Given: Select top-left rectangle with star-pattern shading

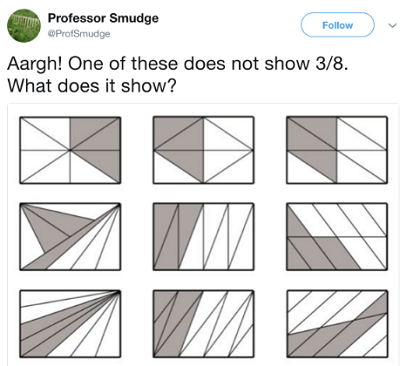Looking at the screenshot, I should click(x=70, y=150).
